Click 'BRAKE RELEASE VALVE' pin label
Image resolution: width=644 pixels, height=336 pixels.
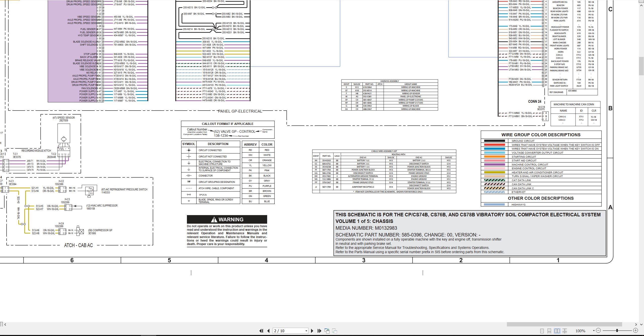coord(87,60)
